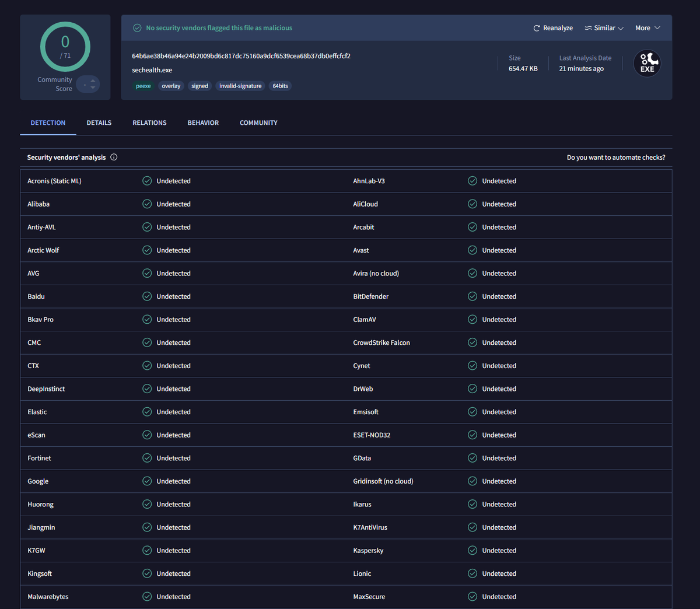Image resolution: width=700 pixels, height=609 pixels.
Task: Click the Huorong vendor name
Action: (40, 505)
